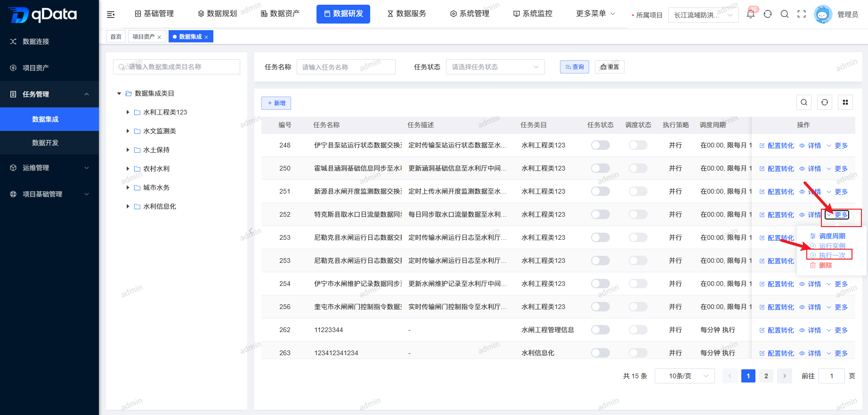Image resolution: width=868 pixels, height=415 pixels.
Task: Collapse the side panel handle arrow
Action: coord(251,230)
